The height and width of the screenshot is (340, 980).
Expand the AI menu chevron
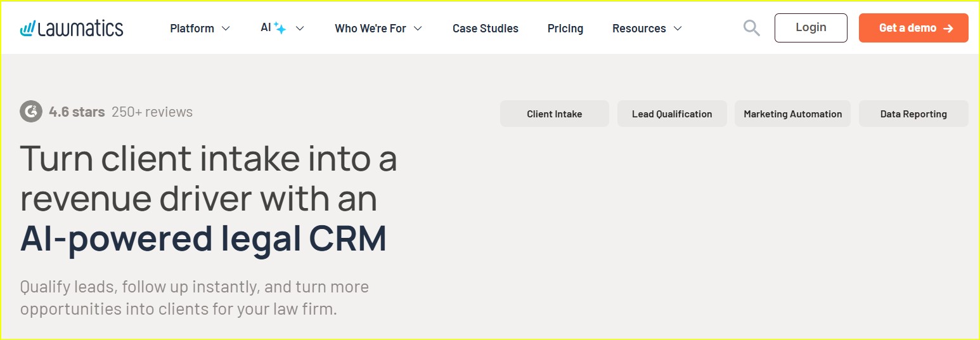[x=300, y=29]
